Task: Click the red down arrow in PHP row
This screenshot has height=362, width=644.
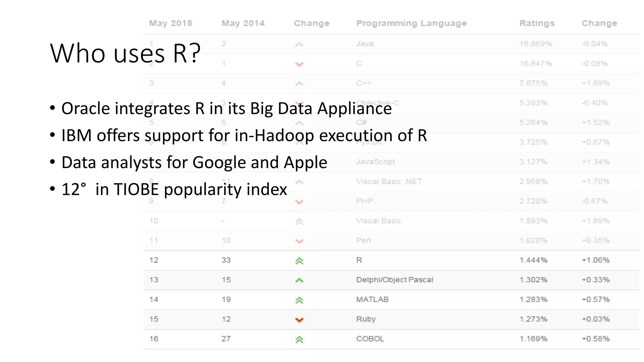Action: pos(299,202)
